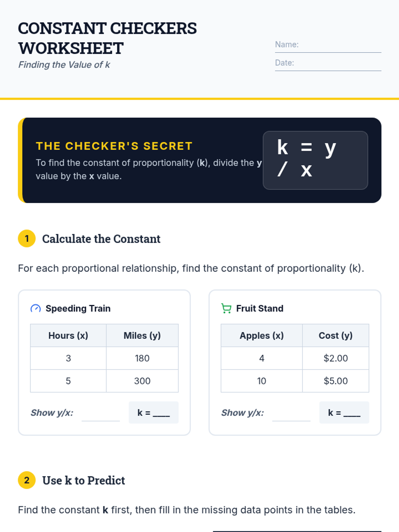Viewport: 399px width, 532px height.
Task: Click the speedometer icon beside Speeding Train
Action: tap(36, 309)
